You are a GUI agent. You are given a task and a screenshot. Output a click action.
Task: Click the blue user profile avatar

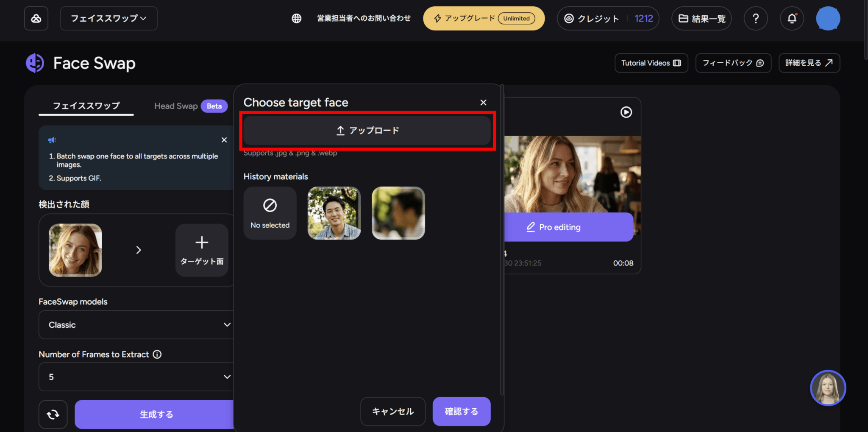click(x=828, y=18)
